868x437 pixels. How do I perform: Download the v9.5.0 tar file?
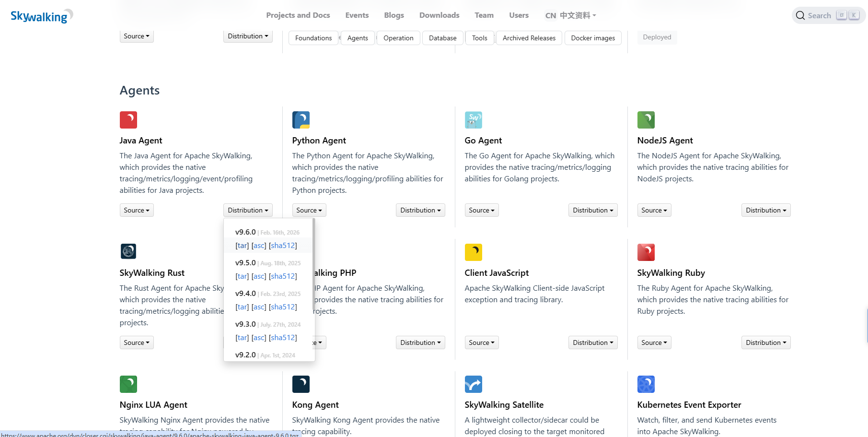(242, 276)
